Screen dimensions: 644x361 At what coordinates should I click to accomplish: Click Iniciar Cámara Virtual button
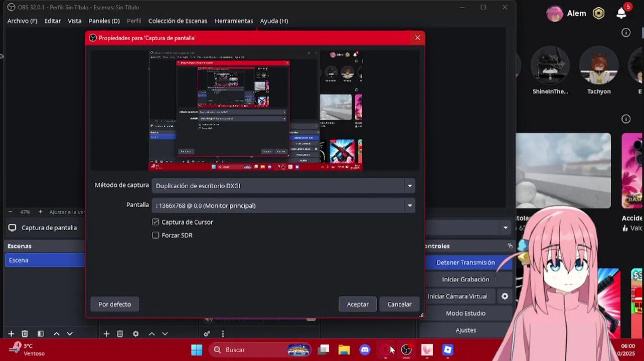pyautogui.click(x=457, y=296)
